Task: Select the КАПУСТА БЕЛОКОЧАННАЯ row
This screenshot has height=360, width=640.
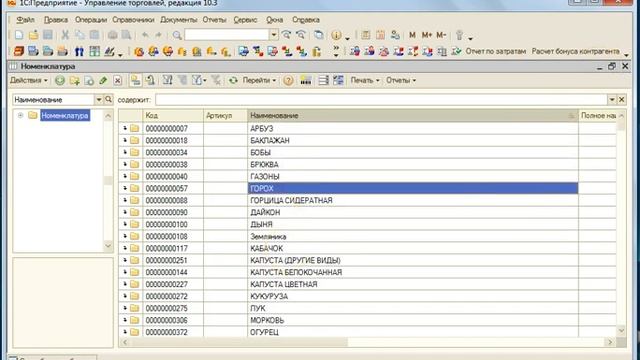Action: [x=367, y=272]
